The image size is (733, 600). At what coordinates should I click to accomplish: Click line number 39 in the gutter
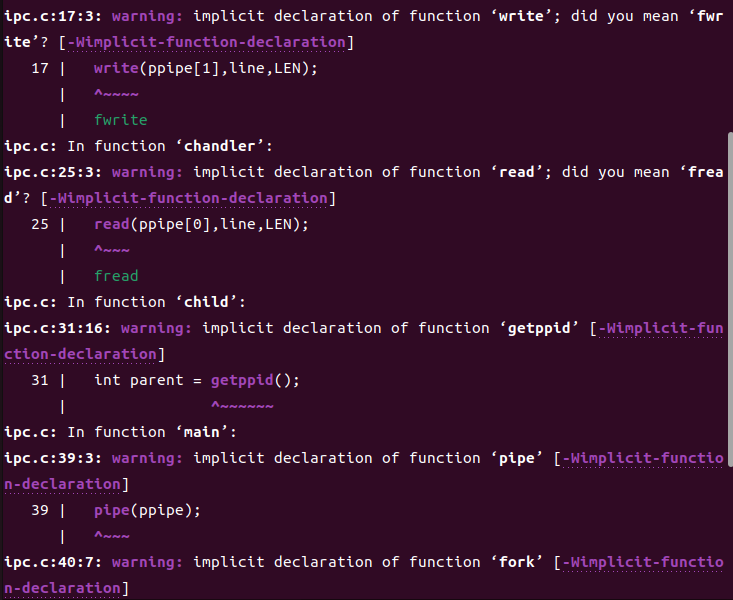(40, 510)
